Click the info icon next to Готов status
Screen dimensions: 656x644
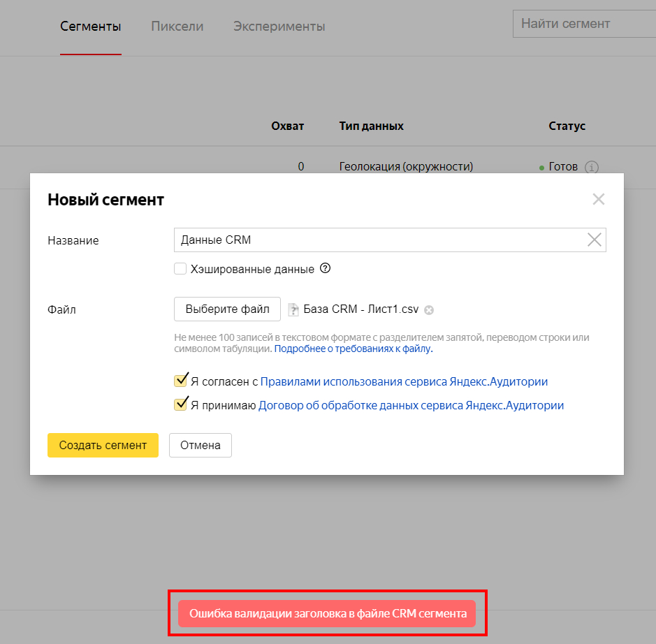tap(592, 168)
